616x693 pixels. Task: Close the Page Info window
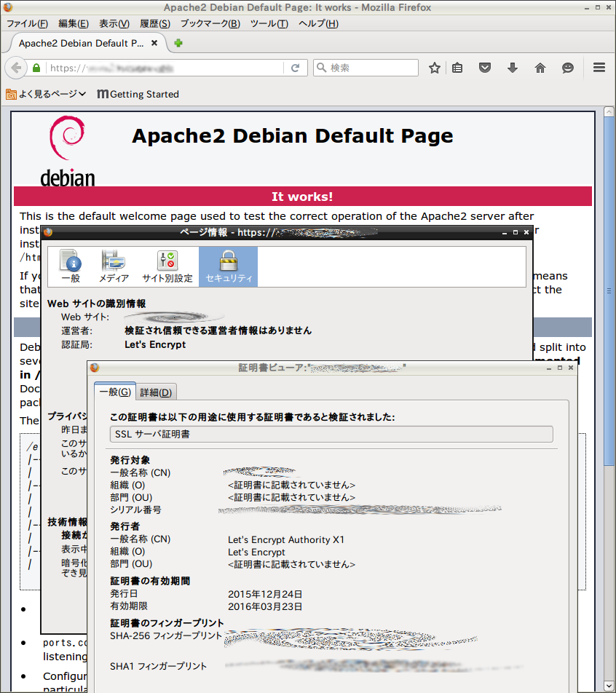[x=526, y=232]
